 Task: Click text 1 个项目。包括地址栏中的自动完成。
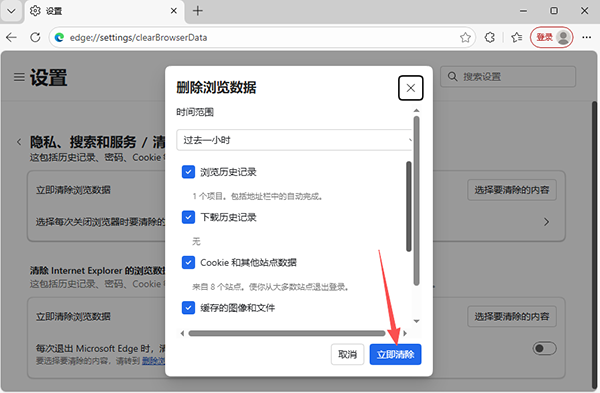[x=258, y=197]
